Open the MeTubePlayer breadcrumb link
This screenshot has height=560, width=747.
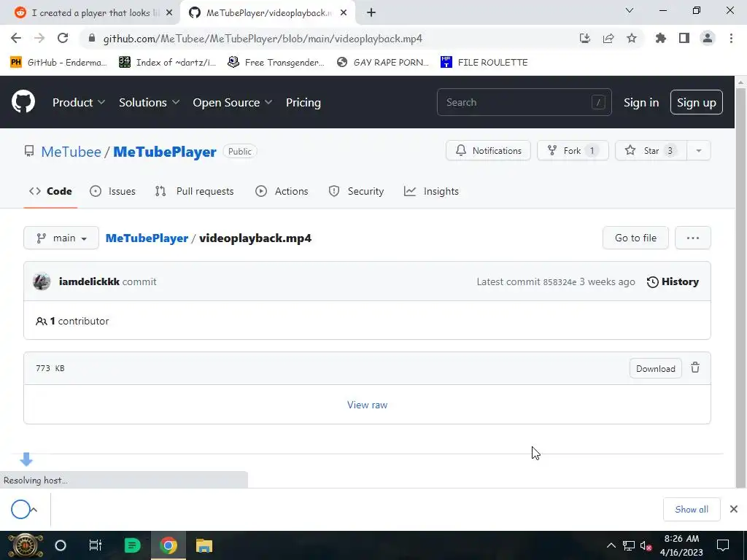(x=147, y=238)
